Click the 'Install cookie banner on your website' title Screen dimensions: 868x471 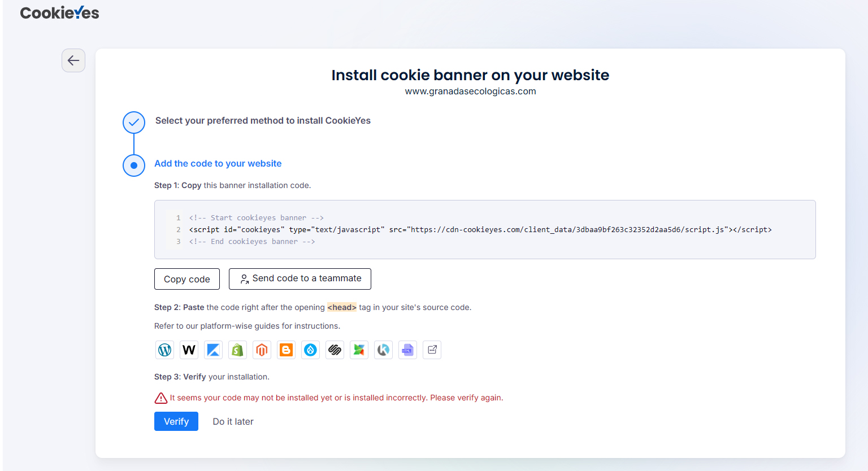click(470, 75)
